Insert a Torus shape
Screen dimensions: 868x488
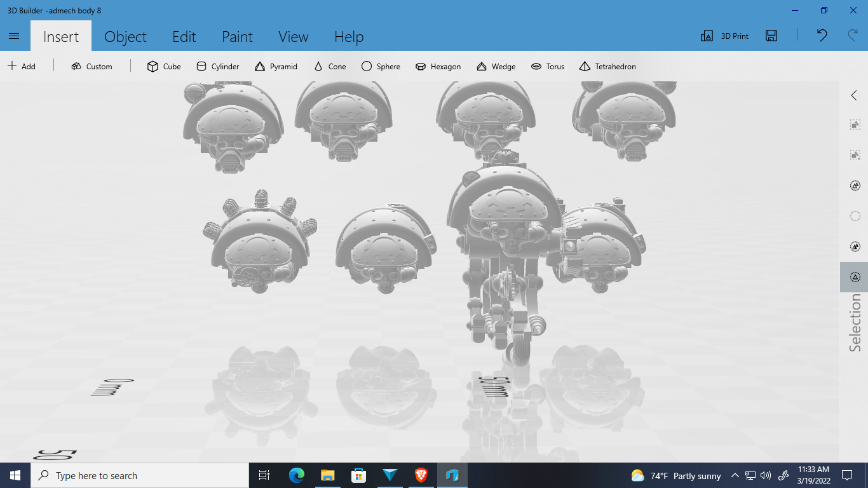548,66
